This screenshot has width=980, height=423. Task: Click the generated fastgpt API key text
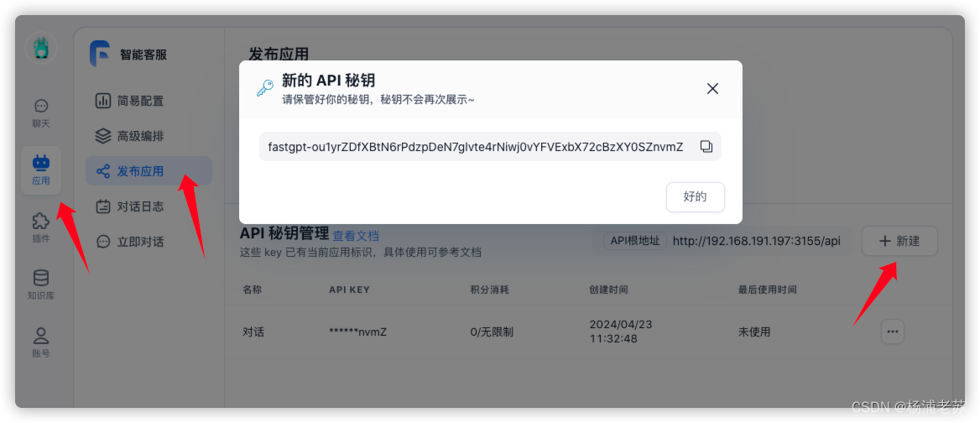tap(475, 147)
